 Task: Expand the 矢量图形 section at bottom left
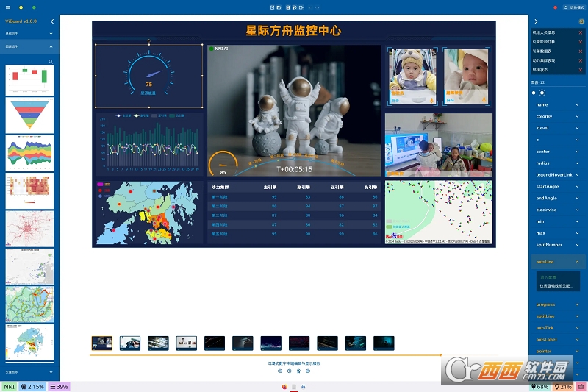pos(29,372)
